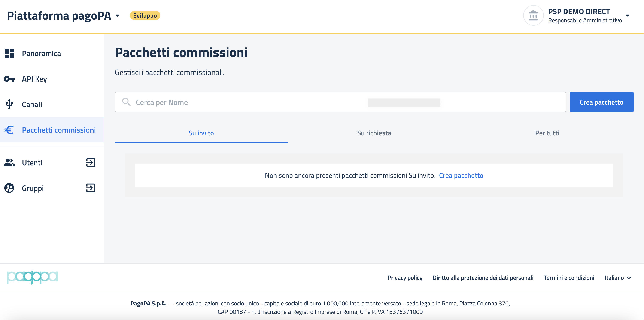The height and width of the screenshot is (320, 644).
Task: Click the Utenti people icon
Action: pos(9,163)
